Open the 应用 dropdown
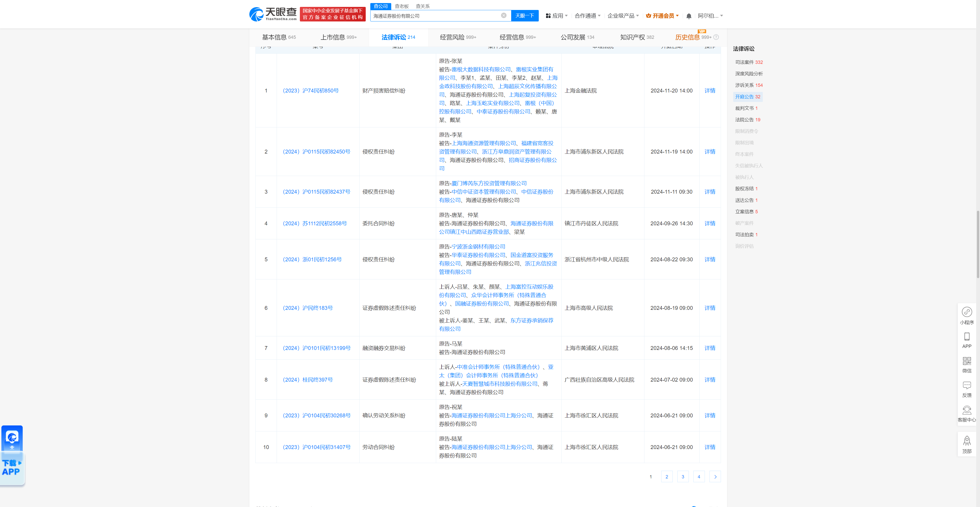This screenshot has width=980, height=507. [x=557, y=16]
